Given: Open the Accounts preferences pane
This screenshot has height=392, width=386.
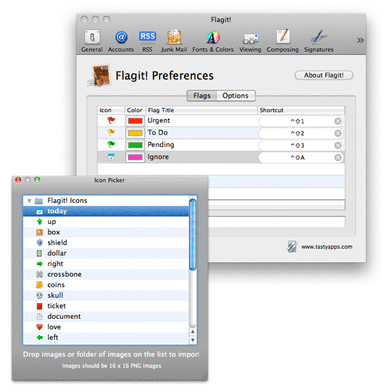Looking at the screenshot, I should [121, 41].
